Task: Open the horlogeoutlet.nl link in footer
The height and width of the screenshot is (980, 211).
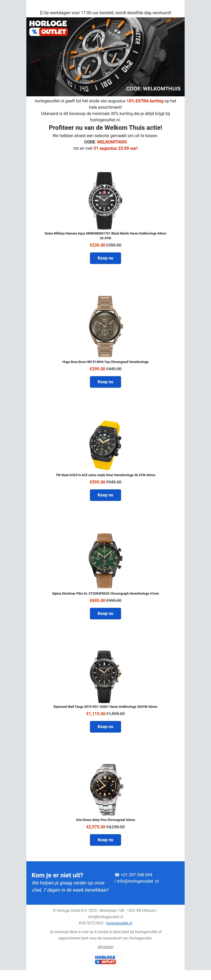Action: pyautogui.click(x=119, y=923)
